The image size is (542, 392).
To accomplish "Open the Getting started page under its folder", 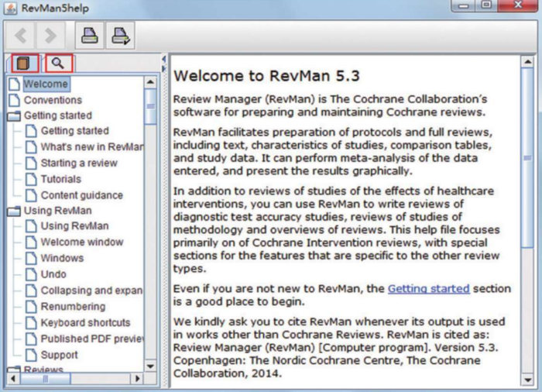I will click(x=74, y=131).
